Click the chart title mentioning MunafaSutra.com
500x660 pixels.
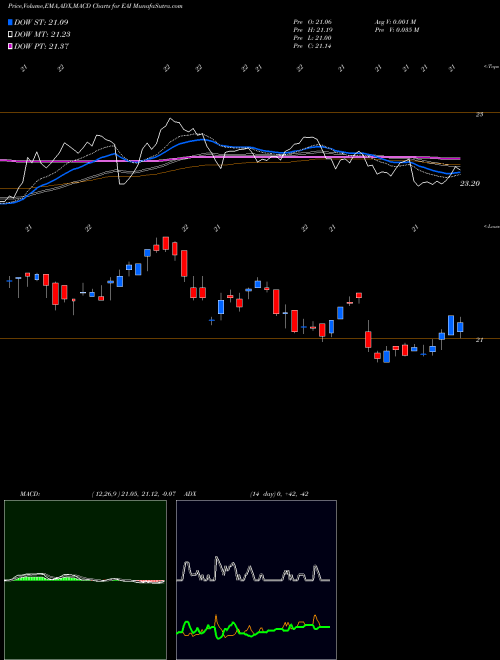click(95, 7)
